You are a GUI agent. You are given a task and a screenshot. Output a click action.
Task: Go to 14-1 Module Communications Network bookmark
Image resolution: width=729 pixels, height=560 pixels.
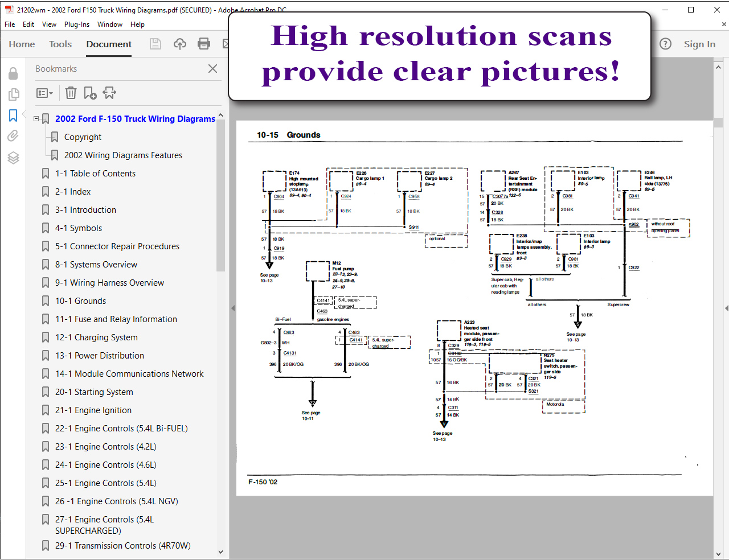(x=129, y=374)
